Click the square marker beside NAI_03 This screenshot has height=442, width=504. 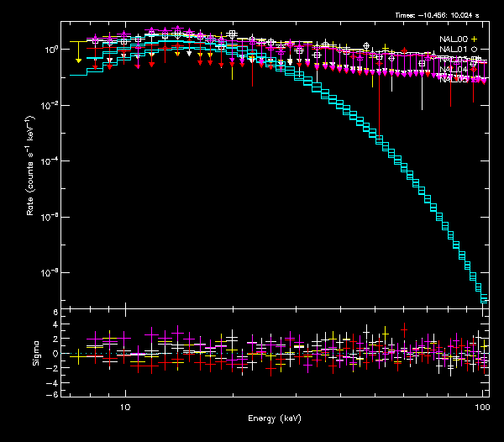[475, 60]
